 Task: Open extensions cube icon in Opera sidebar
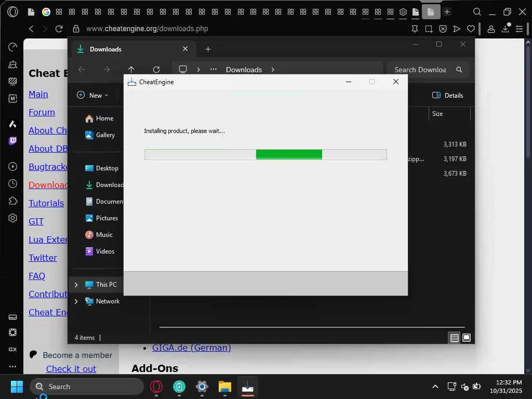pyautogui.click(x=12, y=201)
